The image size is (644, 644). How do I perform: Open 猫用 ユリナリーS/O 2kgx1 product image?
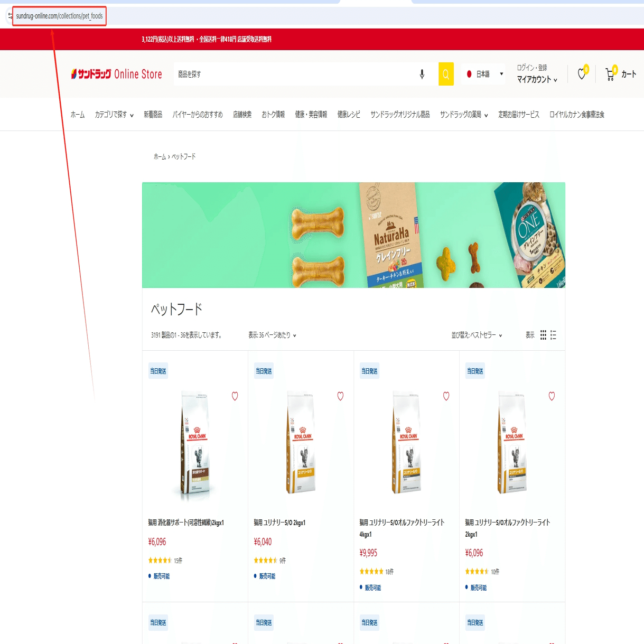[301, 443]
